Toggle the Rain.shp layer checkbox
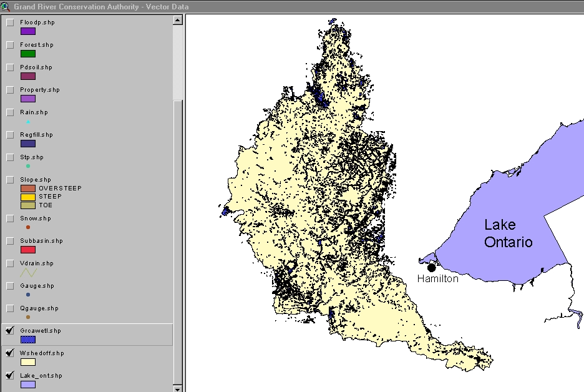 (10, 112)
